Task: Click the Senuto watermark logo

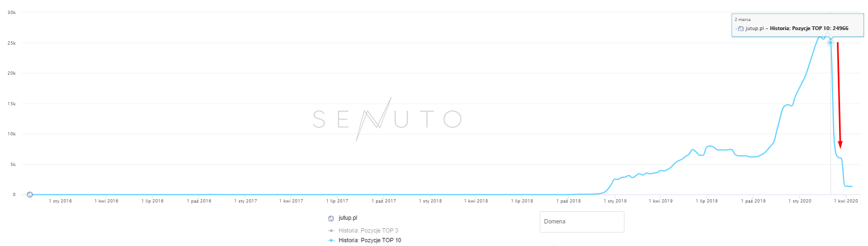Action: (387, 119)
